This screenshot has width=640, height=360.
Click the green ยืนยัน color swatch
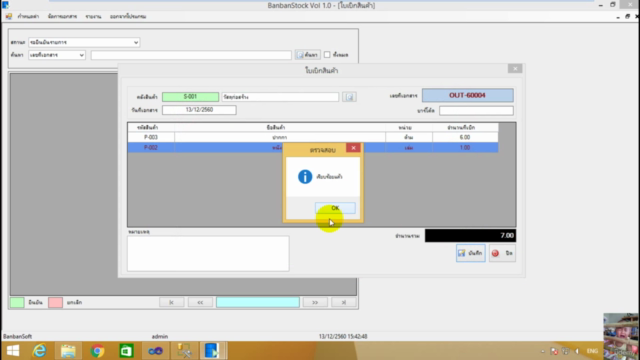[17, 302]
